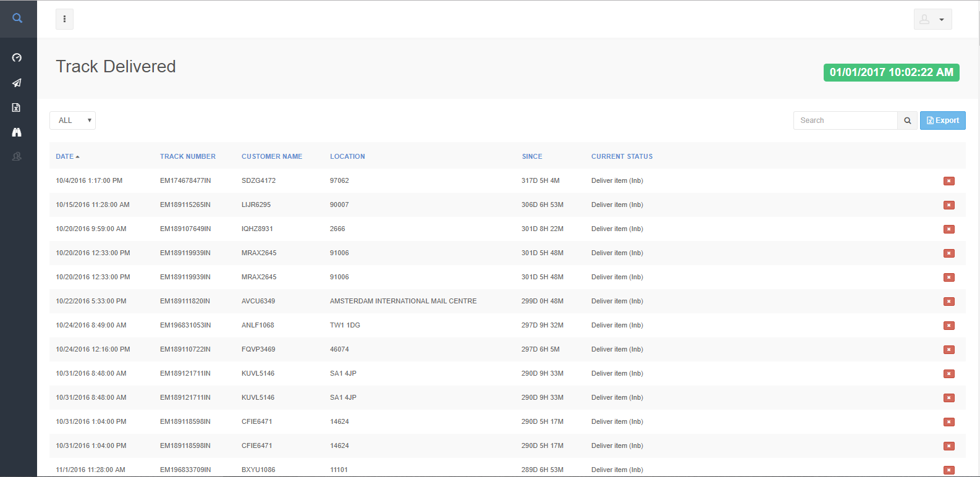Click the users icon in sidebar

pyautogui.click(x=17, y=157)
